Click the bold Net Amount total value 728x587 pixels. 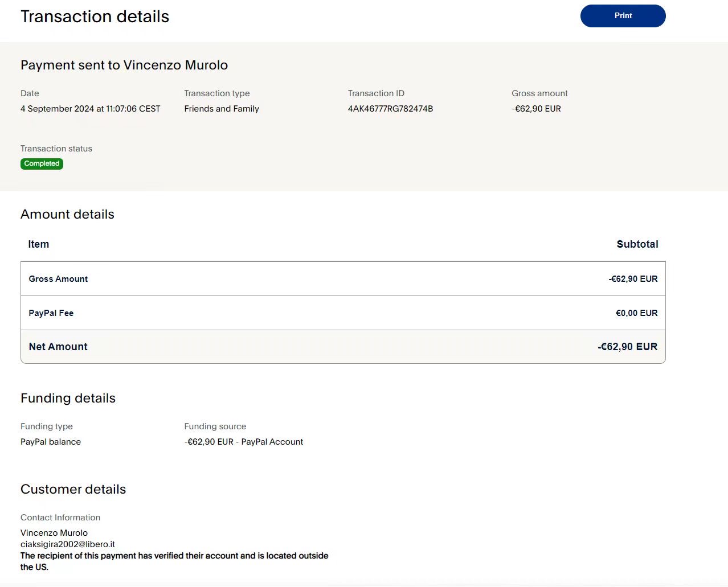[627, 347]
